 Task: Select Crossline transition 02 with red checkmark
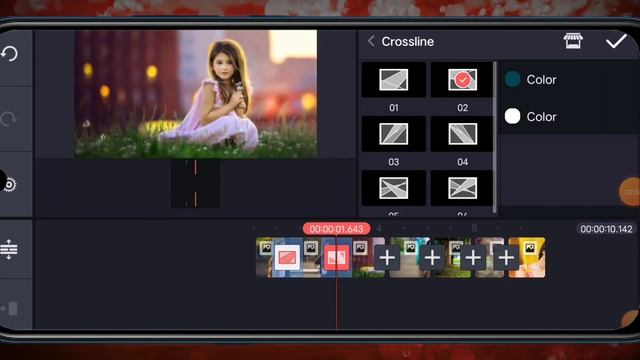pyautogui.click(x=462, y=80)
